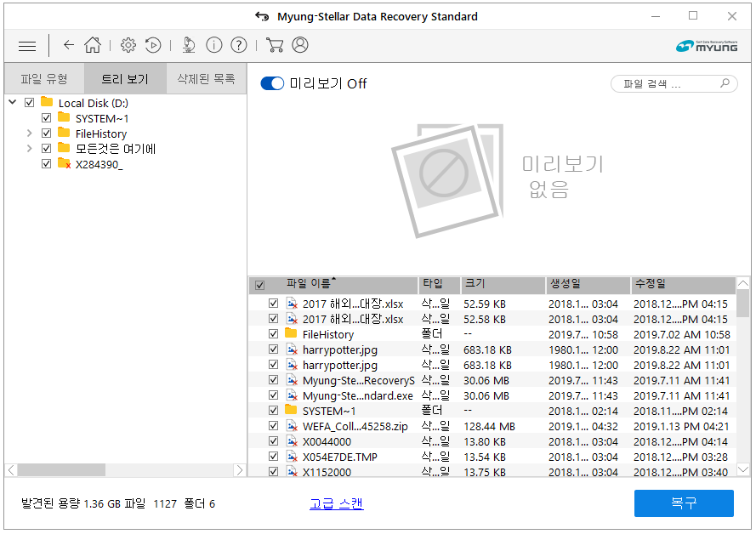Go back with the left arrow icon
756x534 pixels.
(x=69, y=45)
